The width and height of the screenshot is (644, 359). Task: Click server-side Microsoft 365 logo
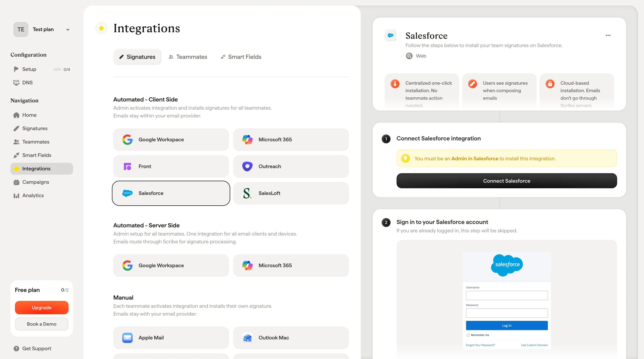pyautogui.click(x=247, y=266)
